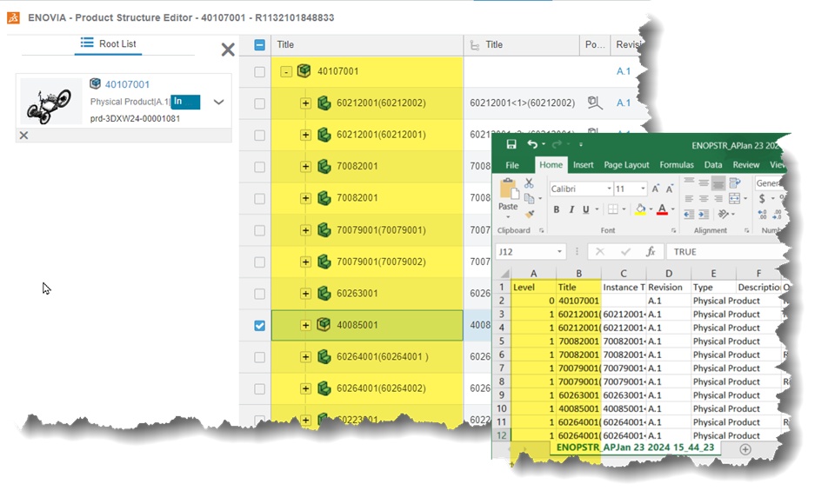Toggle the header select-all checkbox
Screen dimensions: 828x504
pyautogui.click(x=259, y=45)
